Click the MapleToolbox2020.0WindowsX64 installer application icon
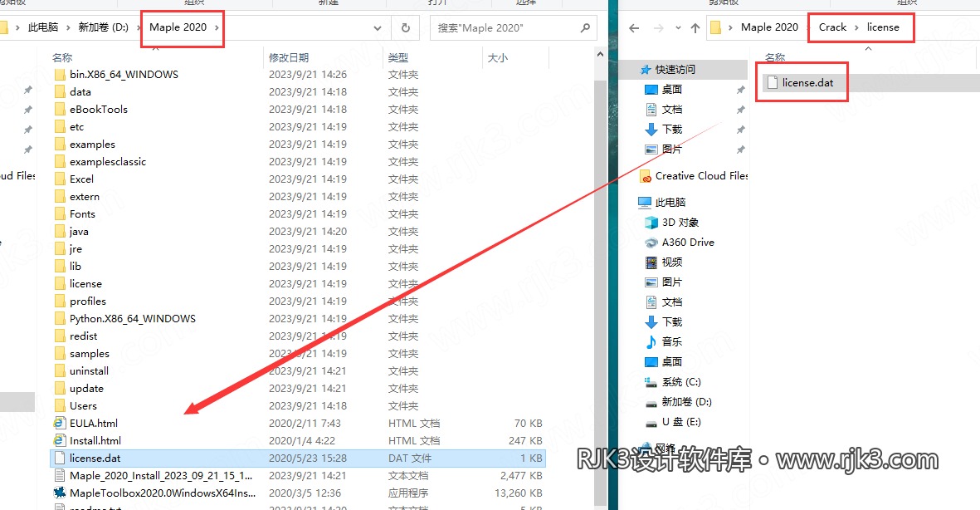The image size is (980, 510). [60, 493]
